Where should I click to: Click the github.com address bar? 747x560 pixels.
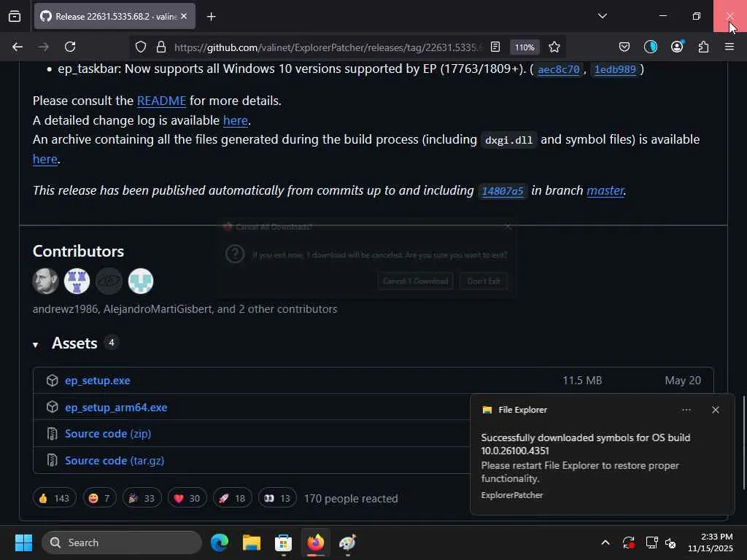point(328,47)
